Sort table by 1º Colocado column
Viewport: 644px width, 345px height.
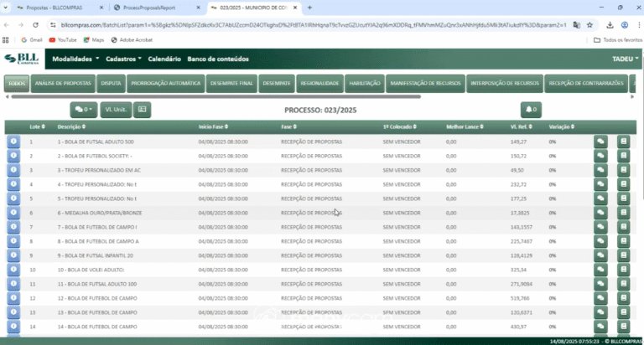pos(400,126)
